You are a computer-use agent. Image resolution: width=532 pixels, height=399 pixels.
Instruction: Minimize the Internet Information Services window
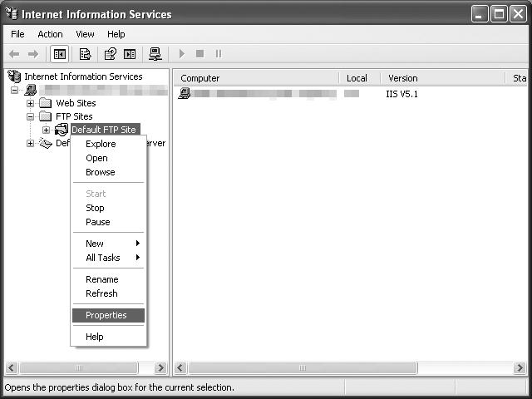[x=480, y=14]
